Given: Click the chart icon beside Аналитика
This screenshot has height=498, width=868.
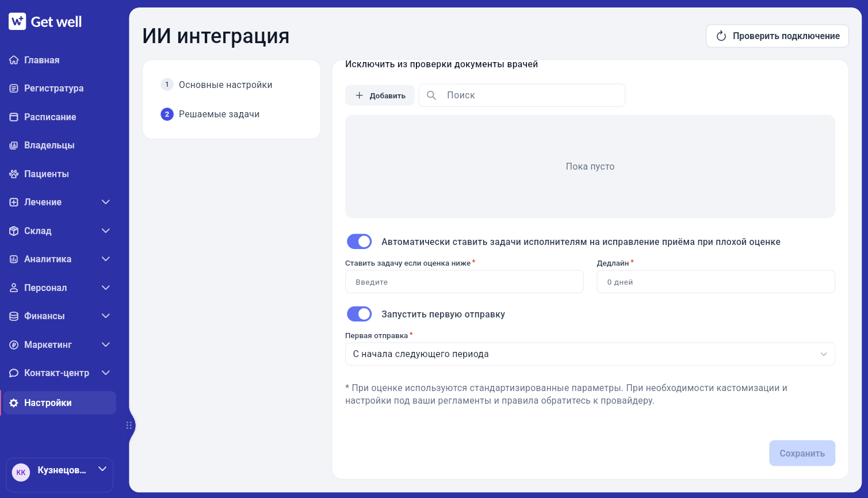Looking at the screenshot, I should [x=14, y=259].
